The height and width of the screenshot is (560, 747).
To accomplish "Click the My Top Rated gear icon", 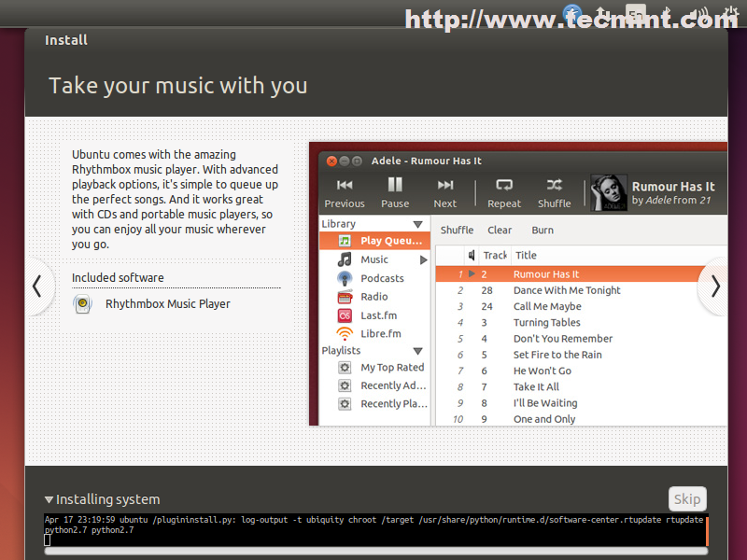I will click(345, 368).
